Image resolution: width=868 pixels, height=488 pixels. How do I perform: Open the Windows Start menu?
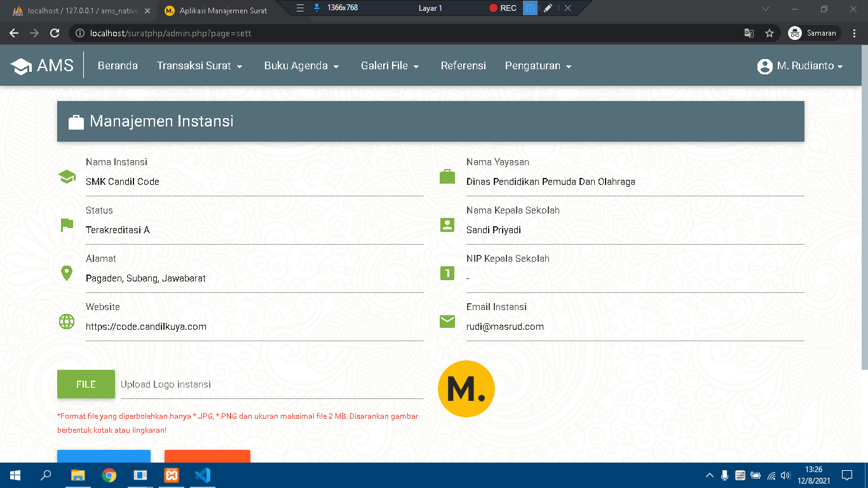[x=15, y=475]
